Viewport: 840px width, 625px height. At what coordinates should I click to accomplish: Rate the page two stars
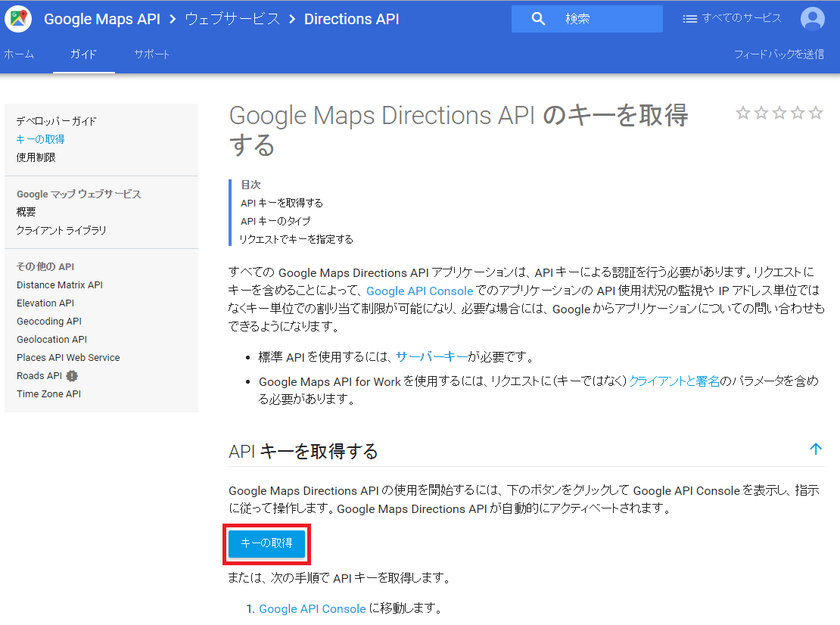click(x=761, y=113)
